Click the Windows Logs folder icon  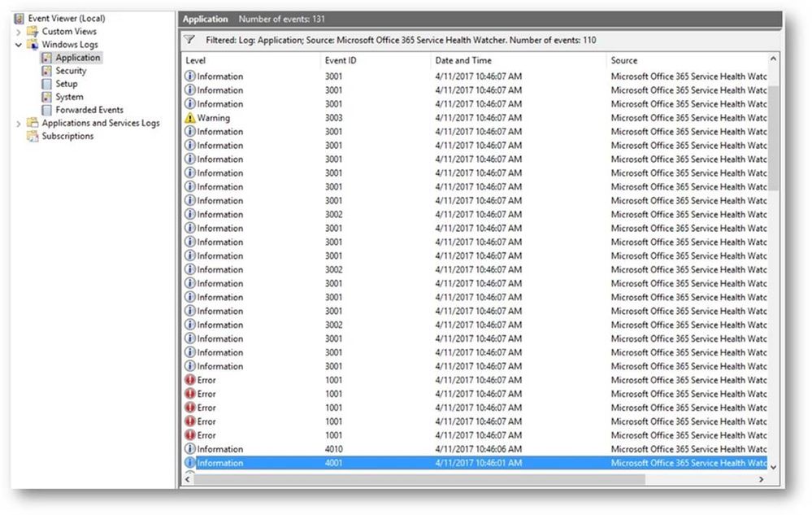pos(33,45)
